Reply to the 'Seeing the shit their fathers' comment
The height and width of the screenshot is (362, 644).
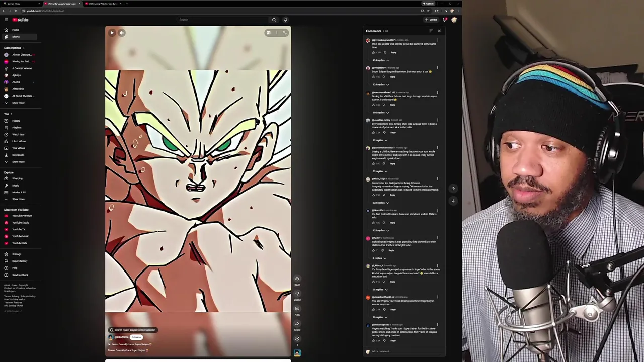[393, 105]
